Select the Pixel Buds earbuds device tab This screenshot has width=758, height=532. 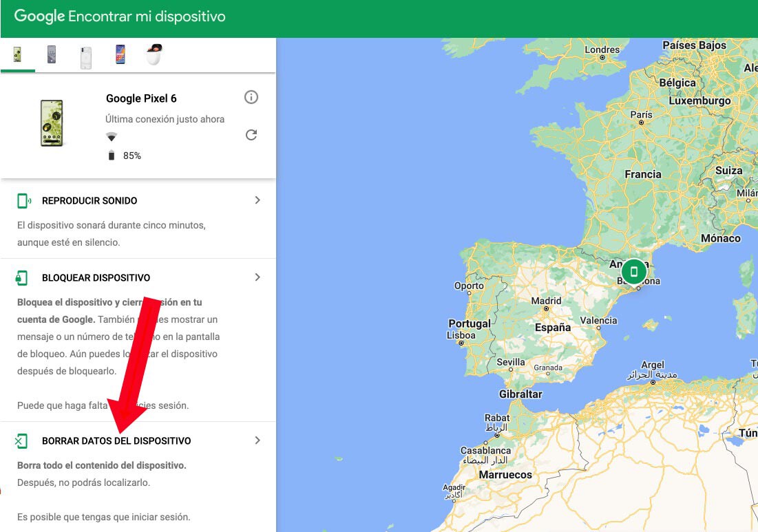pyautogui.click(x=153, y=54)
